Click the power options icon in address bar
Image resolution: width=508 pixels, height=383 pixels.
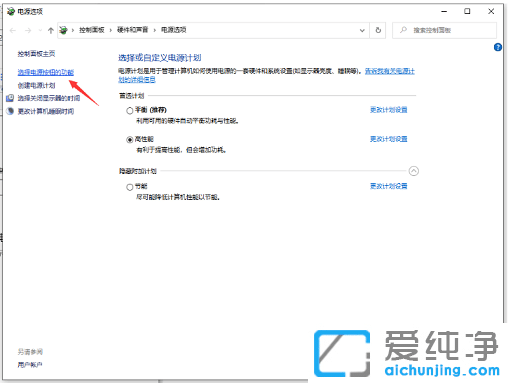(63, 30)
